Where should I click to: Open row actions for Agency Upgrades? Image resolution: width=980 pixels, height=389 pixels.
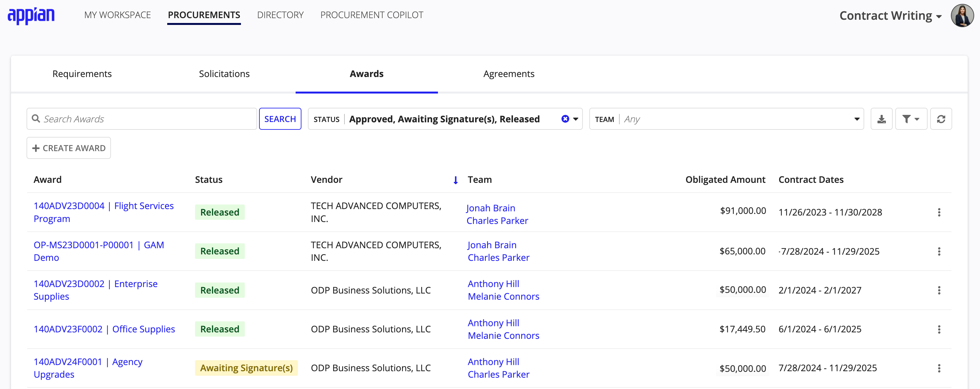coord(939,368)
